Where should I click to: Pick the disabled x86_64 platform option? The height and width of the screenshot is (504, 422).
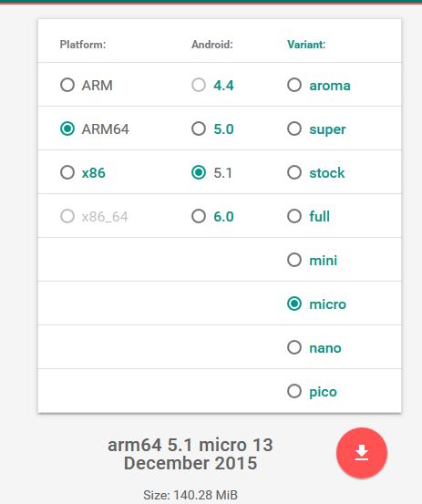pos(67,216)
